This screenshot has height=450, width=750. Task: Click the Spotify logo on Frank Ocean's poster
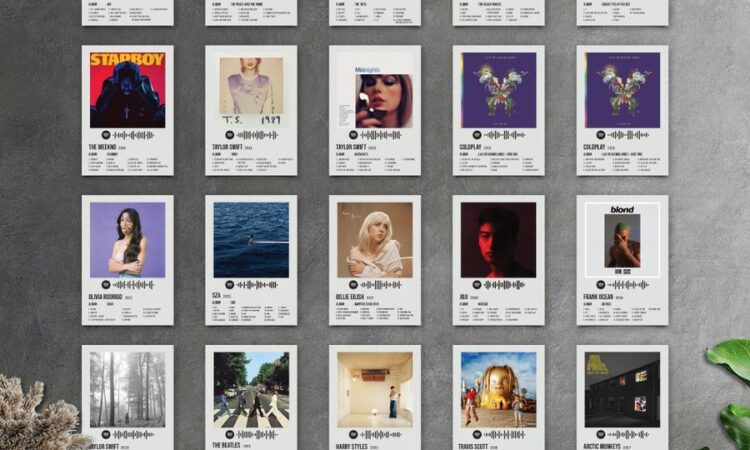tap(602, 284)
